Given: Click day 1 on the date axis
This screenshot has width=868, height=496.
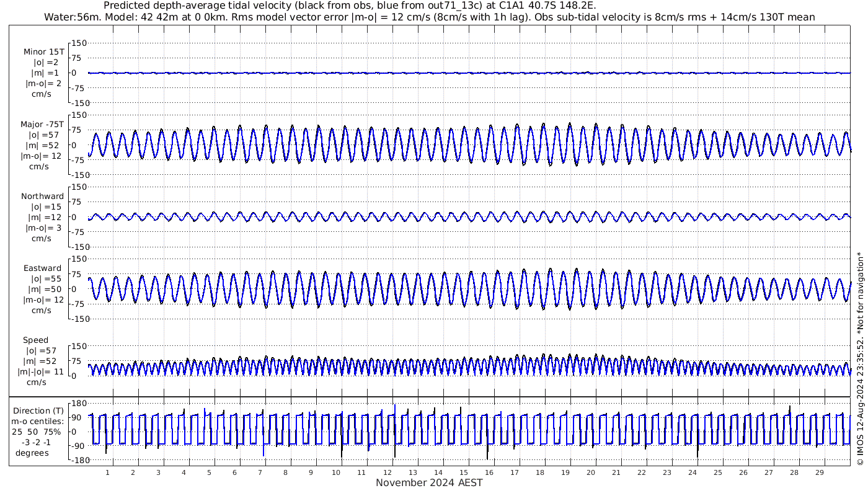Looking at the screenshot, I should point(107,472).
